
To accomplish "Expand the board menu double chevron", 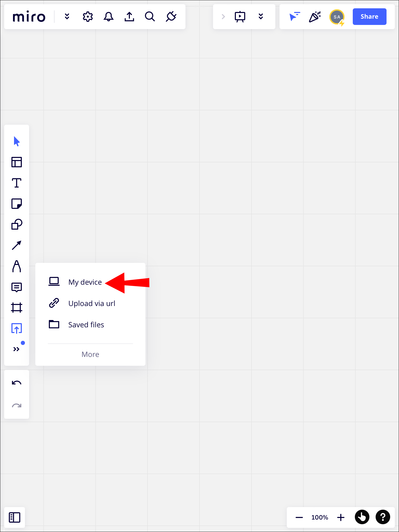I will point(67,17).
